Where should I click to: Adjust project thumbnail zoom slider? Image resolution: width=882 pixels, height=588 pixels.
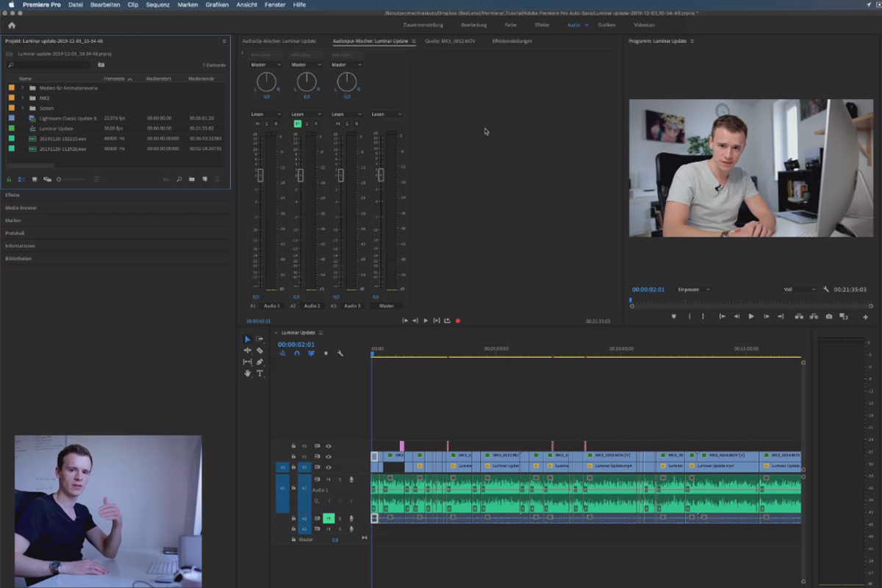click(72, 179)
